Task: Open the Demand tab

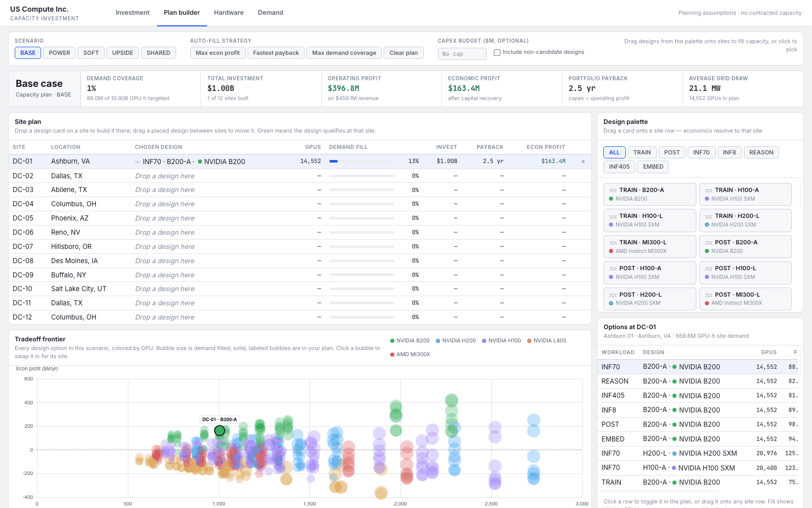Action: (270, 13)
